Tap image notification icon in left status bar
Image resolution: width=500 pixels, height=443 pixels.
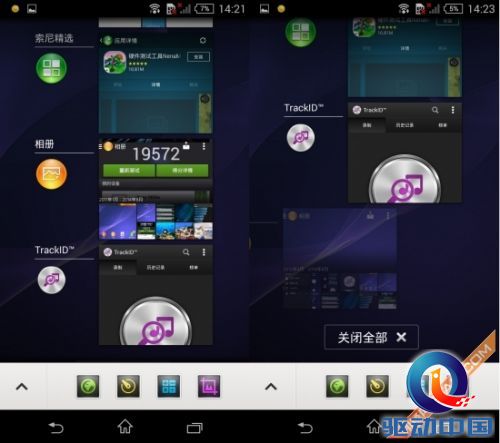32,9
